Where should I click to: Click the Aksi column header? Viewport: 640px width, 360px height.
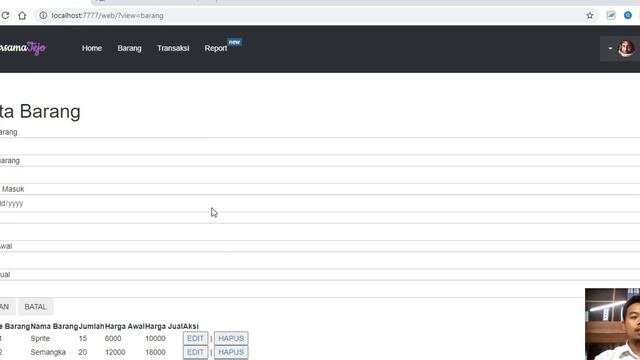[191, 326]
